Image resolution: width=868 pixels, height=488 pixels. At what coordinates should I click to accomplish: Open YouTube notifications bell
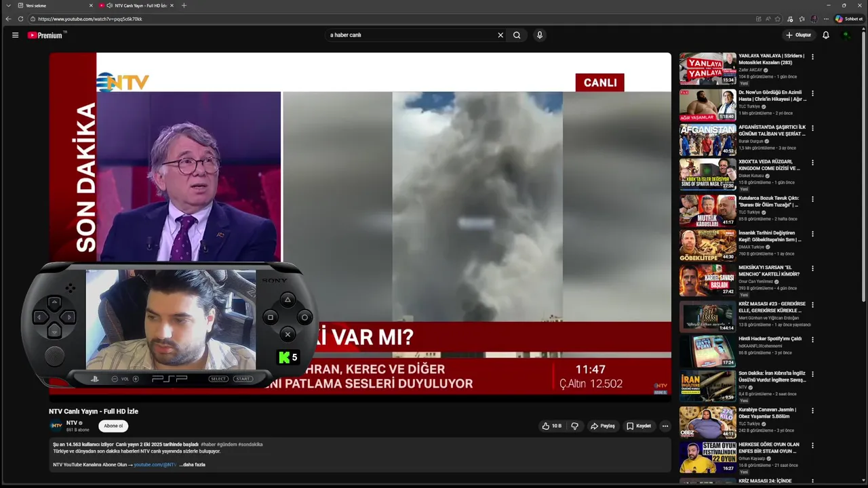pyautogui.click(x=826, y=35)
